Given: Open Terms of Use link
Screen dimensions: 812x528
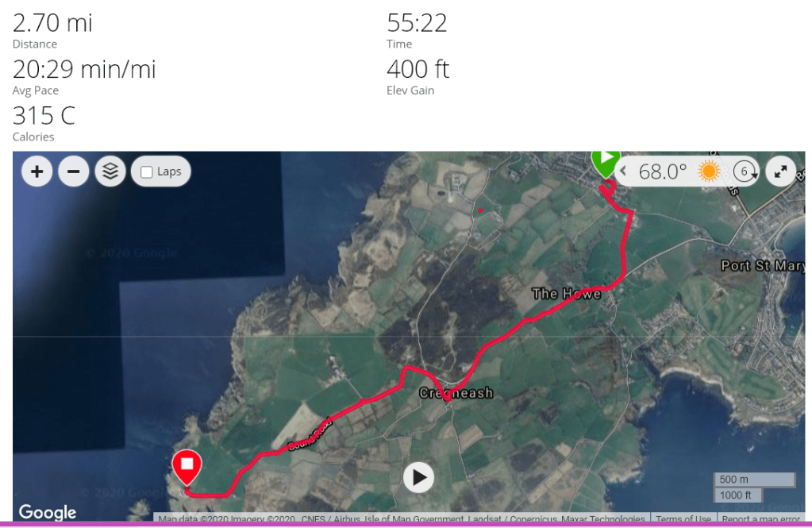Looking at the screenshot, I should [x=683, y=518].
